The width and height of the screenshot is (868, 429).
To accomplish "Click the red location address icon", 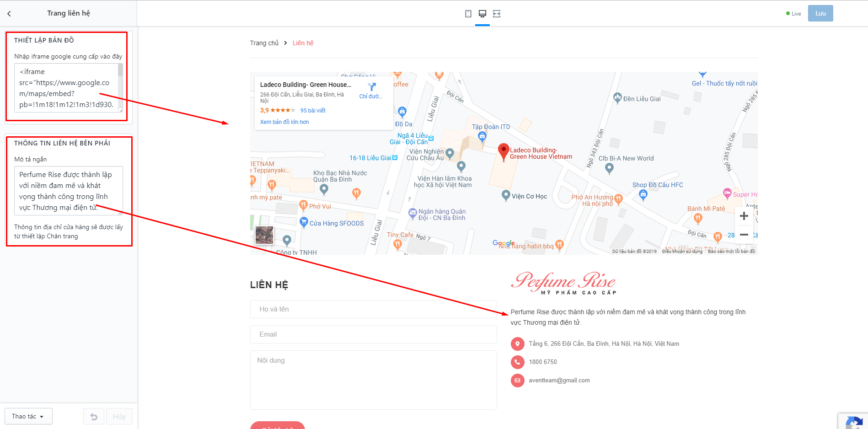I will tap(517, 344).
